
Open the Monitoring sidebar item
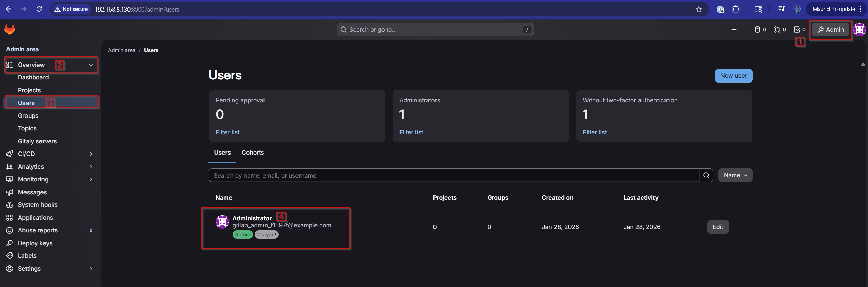[50, 179]
